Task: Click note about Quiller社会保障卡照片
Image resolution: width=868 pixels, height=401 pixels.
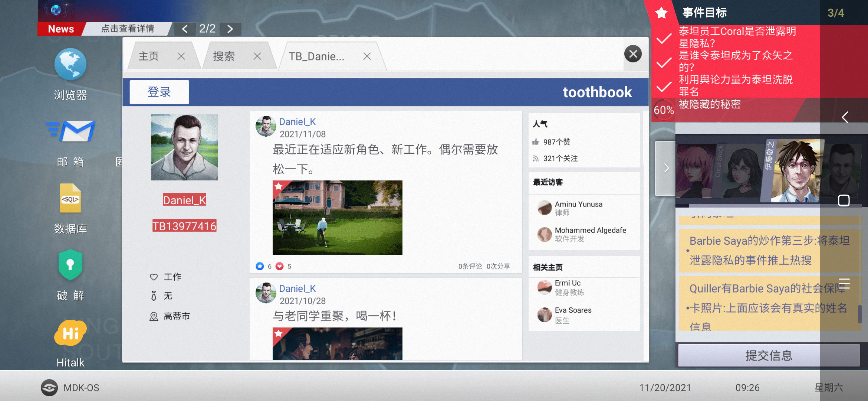Action: tap(769, 304)
